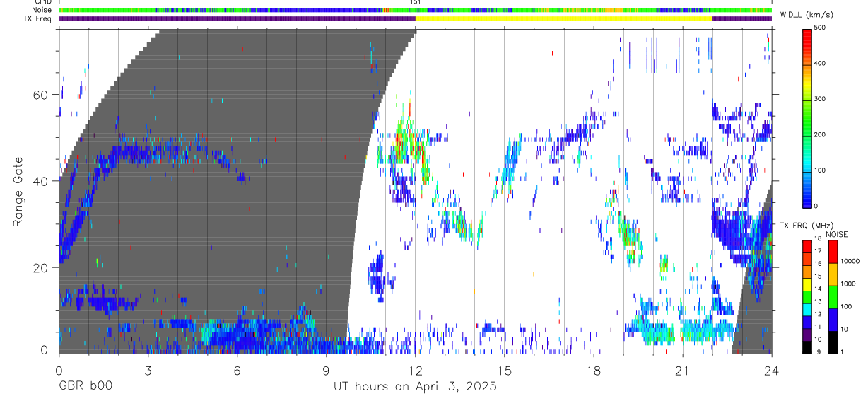Click '500' on the WID color bar

pos(820,28)
